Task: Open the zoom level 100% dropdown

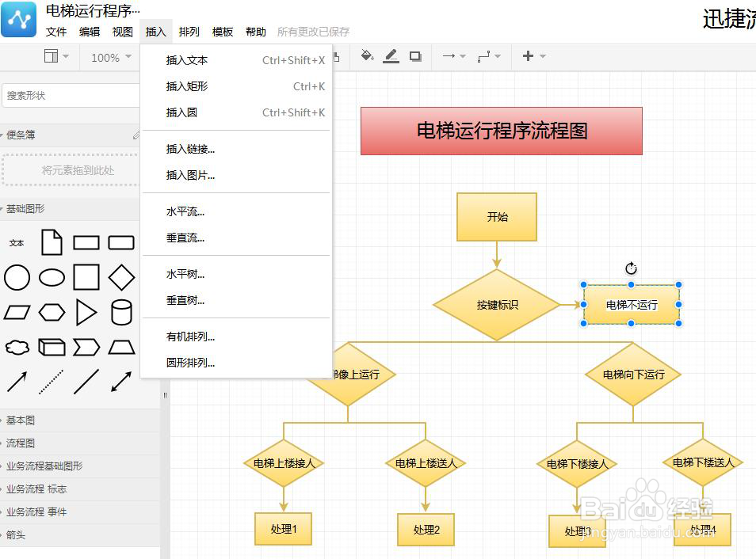Action: click(x=109, y=56)
